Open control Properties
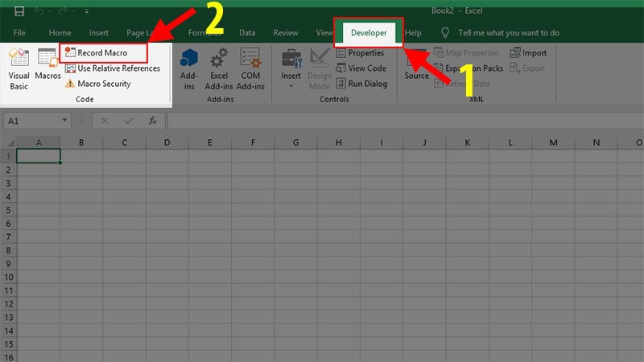 coord(360,53)
